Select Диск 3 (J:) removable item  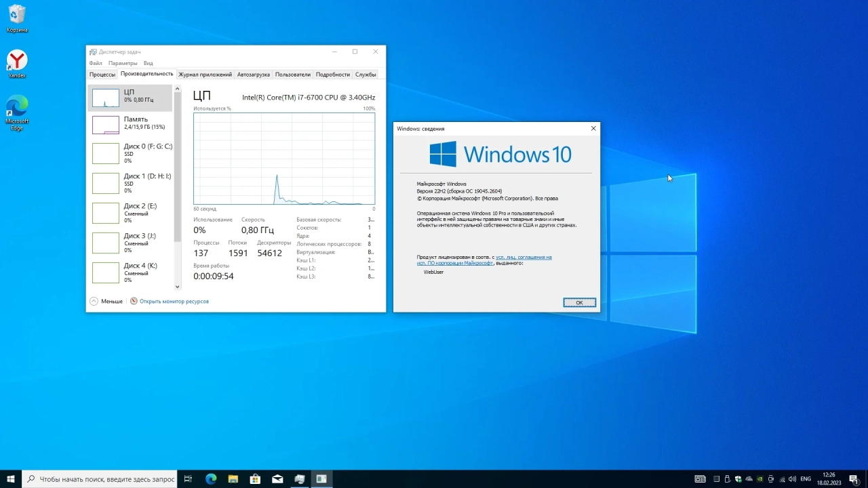(x=130, y=243)
